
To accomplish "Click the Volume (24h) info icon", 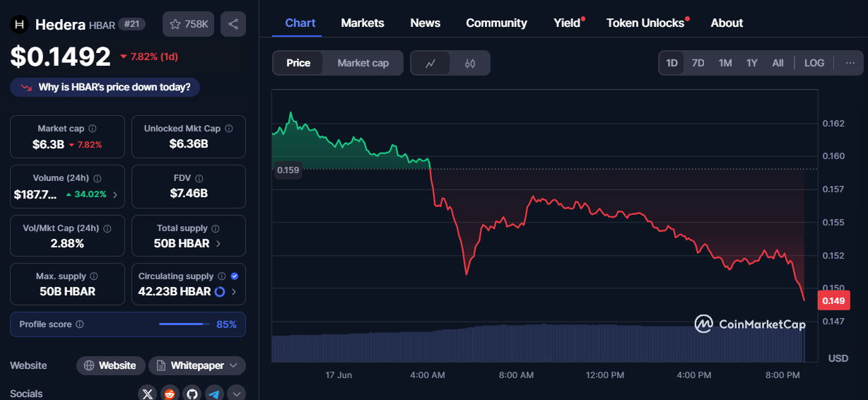I will point(98,179).
